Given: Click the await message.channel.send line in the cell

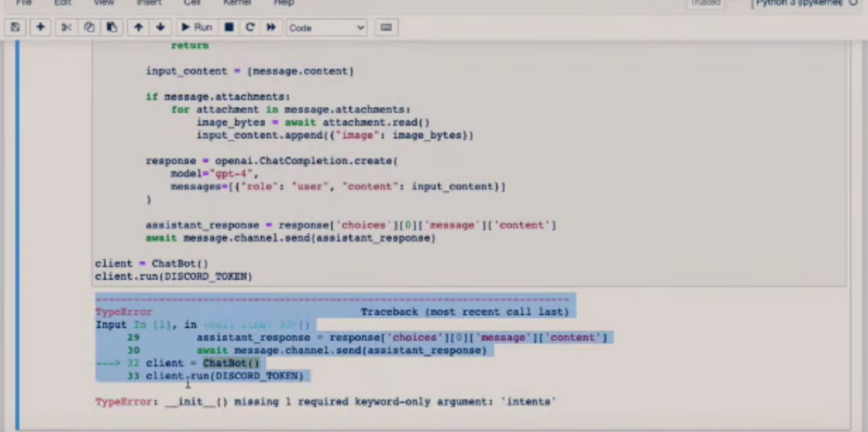Looking at the screenshot, I should [291, 238].
